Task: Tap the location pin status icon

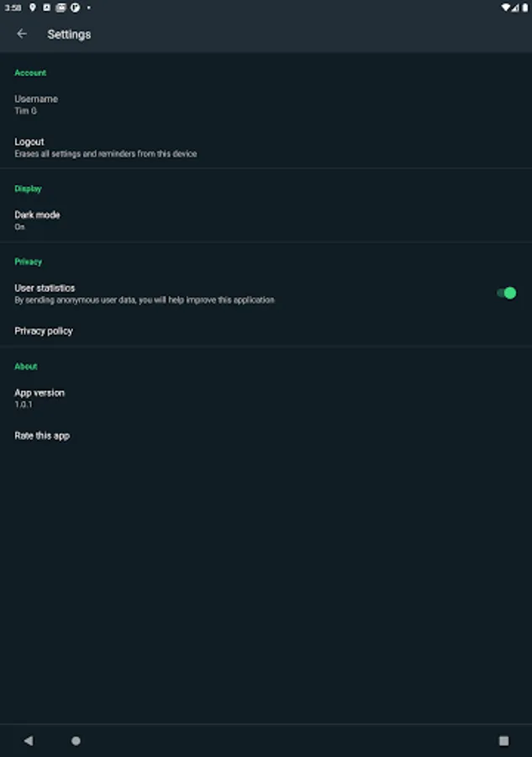Action: [x=33, y=7]
